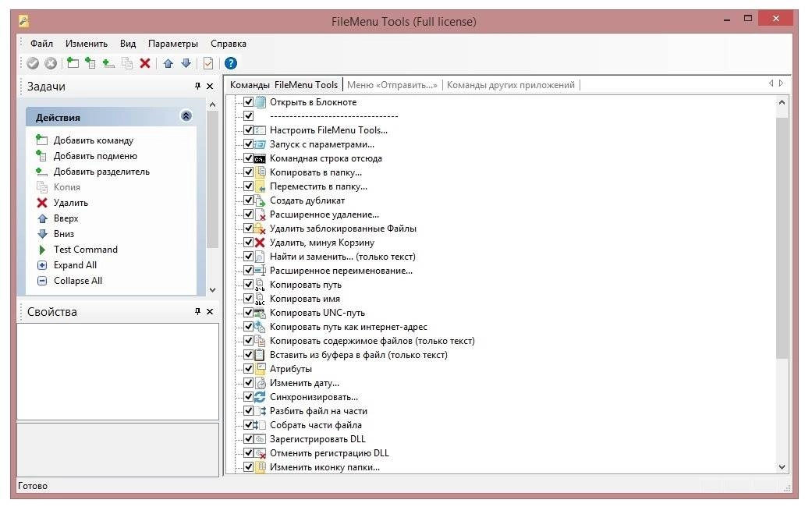812x514 pixels.
Task: Switch to Меню «Отправить...» tab
Action: coord(392,85)
